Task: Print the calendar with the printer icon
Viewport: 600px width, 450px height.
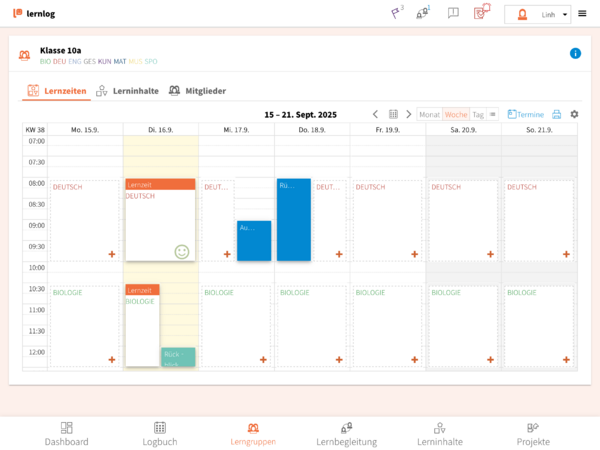Action: [x=557, y=114]
